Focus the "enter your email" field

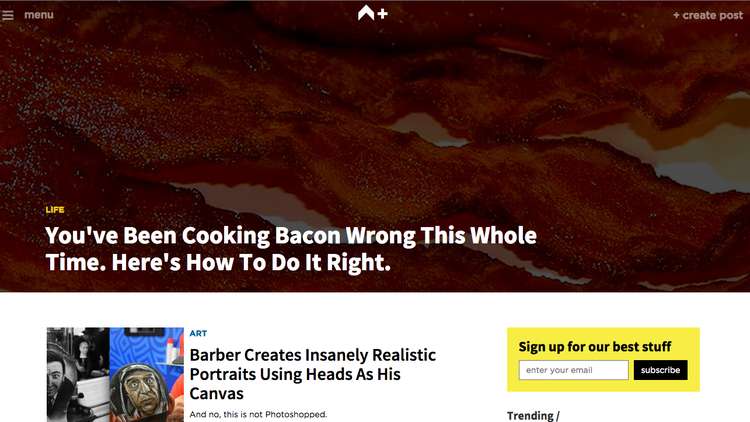coord(574,370)
